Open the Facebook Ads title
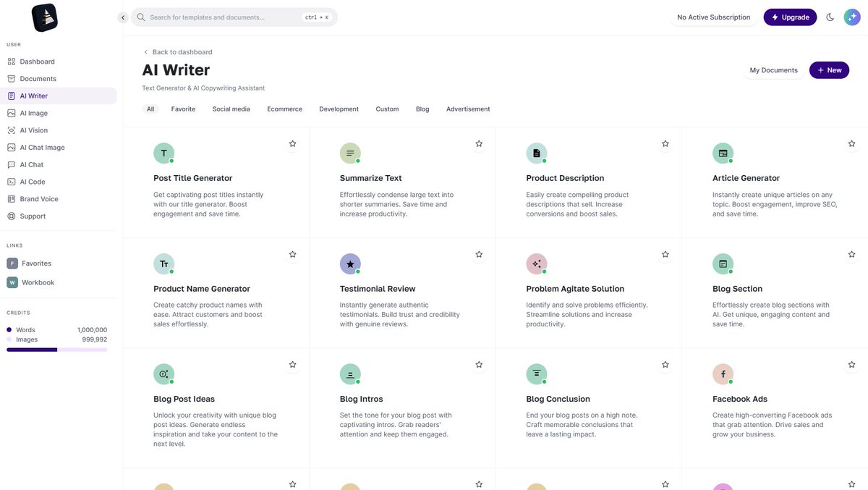The image size is (868, 490). 740,399
